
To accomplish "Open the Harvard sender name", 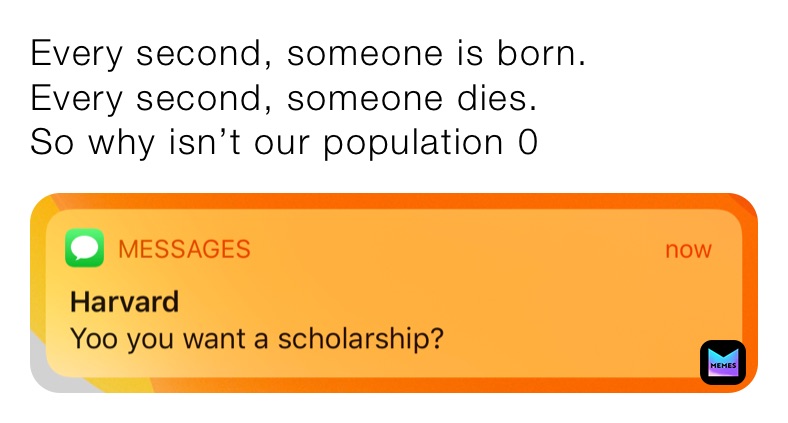I will pyautogui.click(x=125, y=300).
